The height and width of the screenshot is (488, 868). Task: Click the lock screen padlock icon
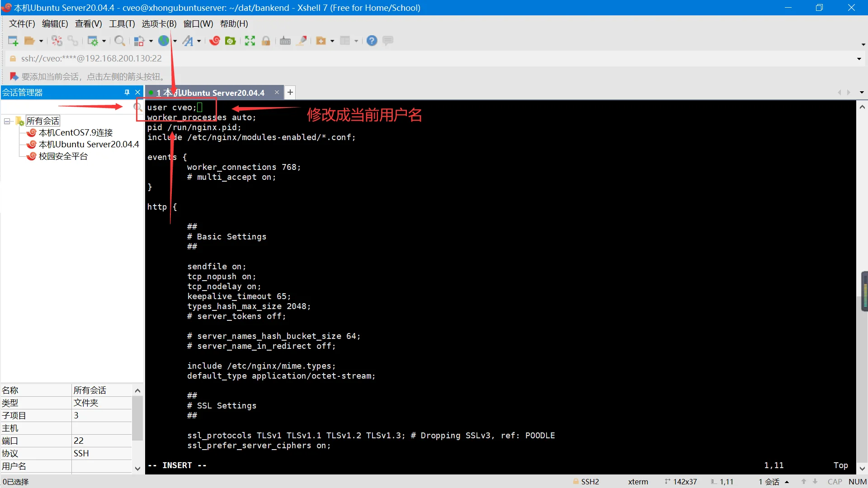point(266,41)
